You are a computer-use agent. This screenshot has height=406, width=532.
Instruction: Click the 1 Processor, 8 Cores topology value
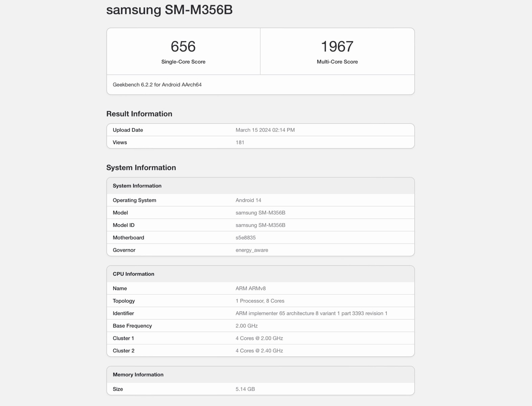[260, 301]
